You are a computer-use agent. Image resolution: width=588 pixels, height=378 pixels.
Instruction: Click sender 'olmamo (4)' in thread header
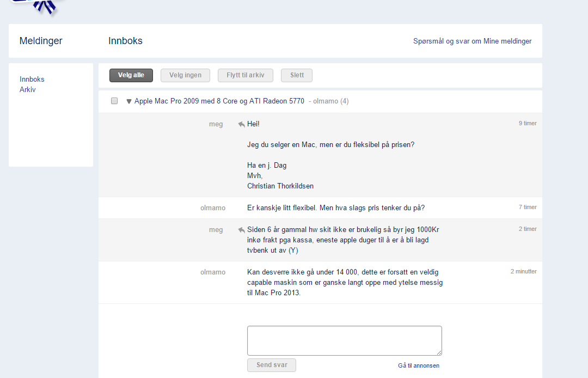click(331, 101)
